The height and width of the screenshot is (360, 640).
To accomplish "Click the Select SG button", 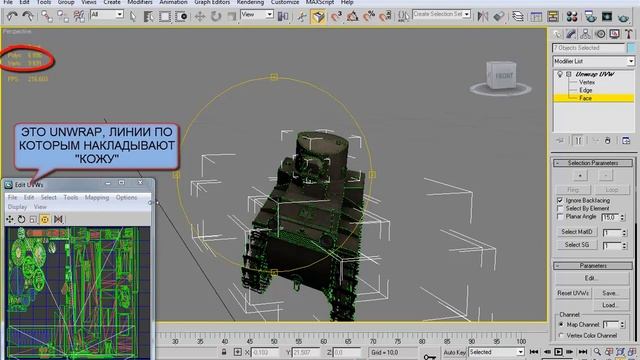I will pos(576,245).
